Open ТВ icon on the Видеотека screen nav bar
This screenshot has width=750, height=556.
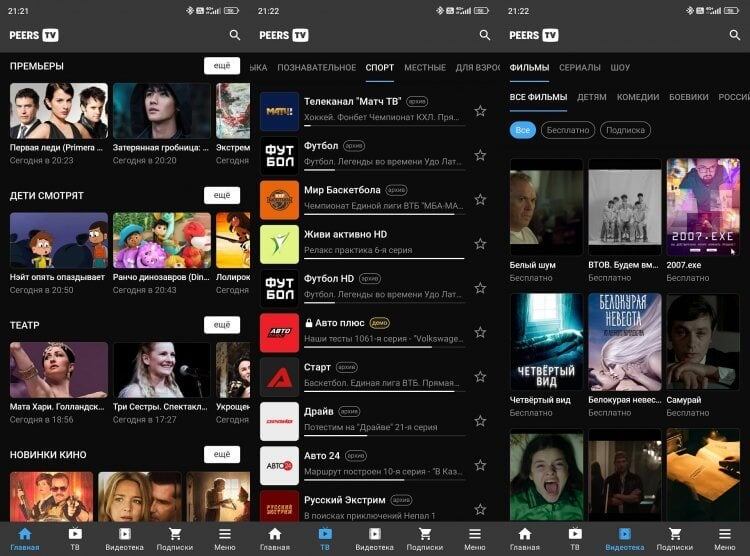coord(575,534)
